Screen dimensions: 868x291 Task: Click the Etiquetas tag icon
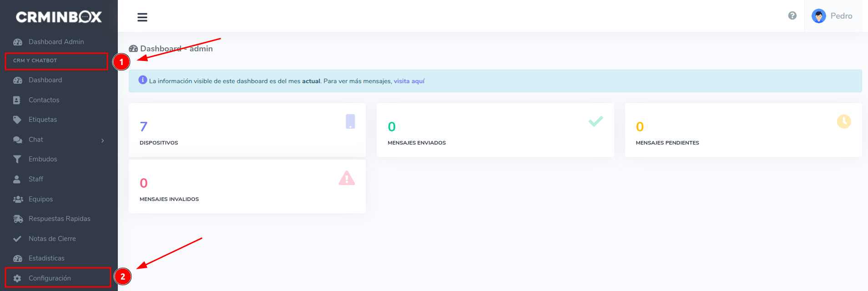coord(17,120)
